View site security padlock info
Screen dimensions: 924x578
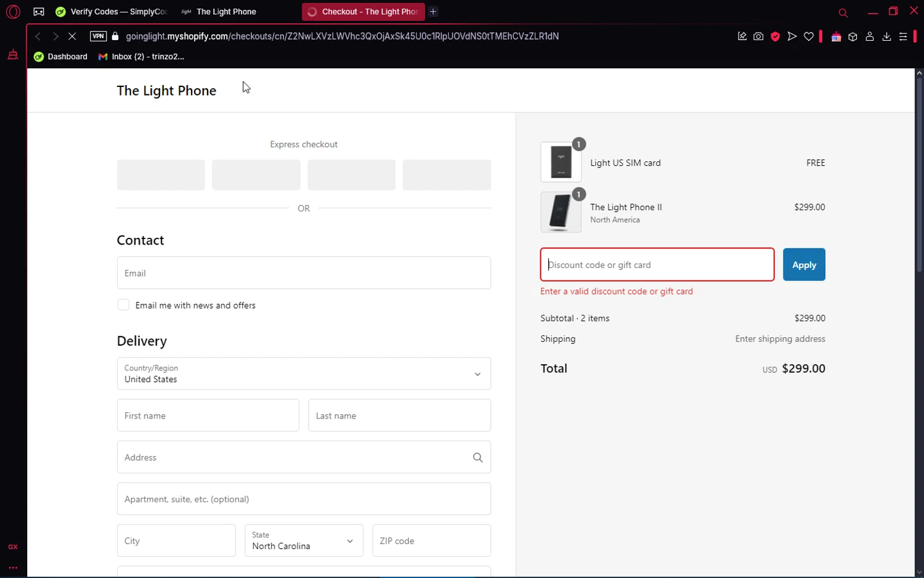(x=115, y=36)
